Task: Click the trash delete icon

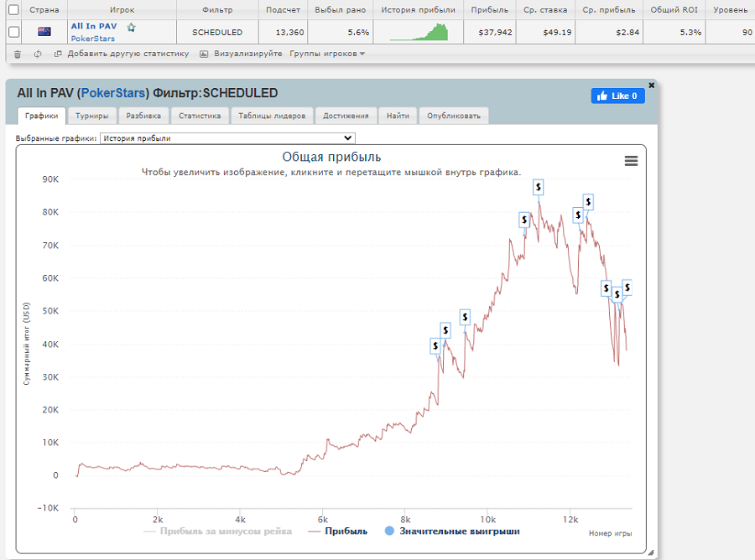Action: [x=18, y=54]
